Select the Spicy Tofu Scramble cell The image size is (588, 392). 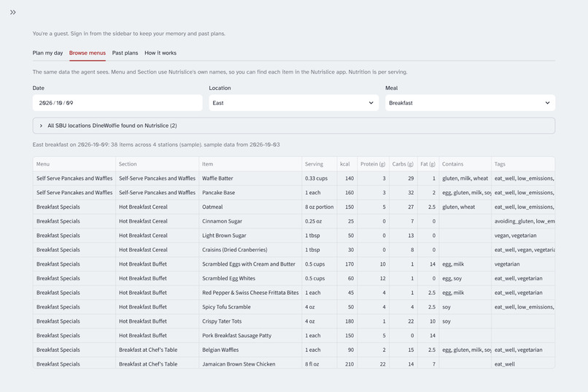pos(250,307)
